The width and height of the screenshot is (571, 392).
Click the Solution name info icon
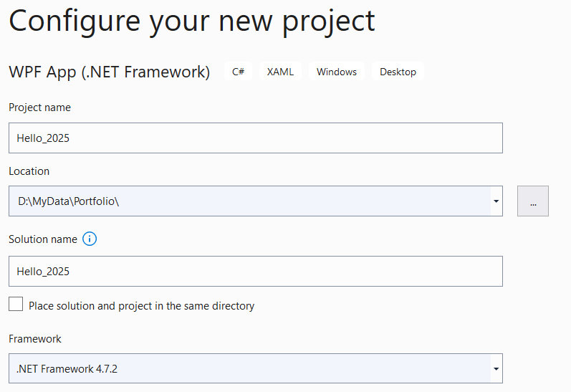coord(90,239)
